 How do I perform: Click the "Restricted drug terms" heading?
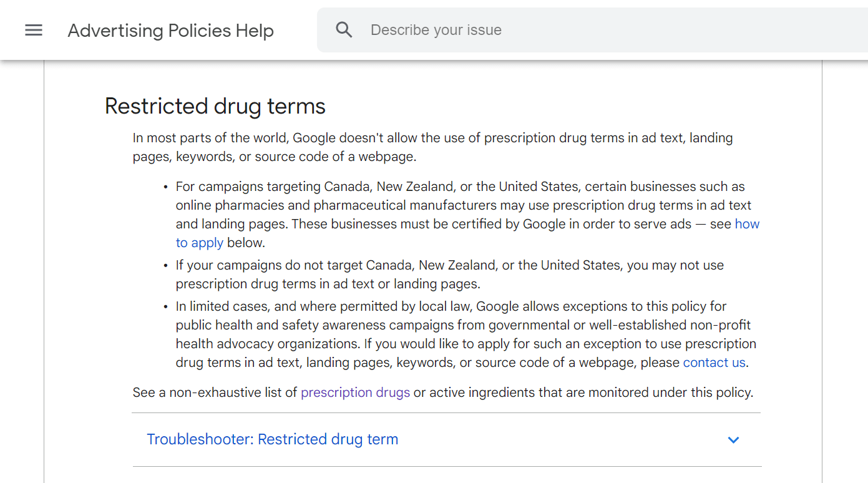tap(215, 106)
